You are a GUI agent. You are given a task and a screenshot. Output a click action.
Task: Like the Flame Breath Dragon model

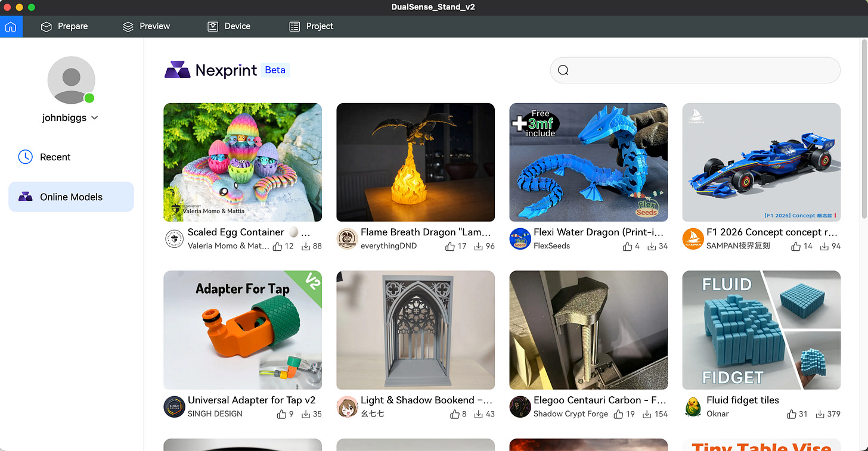450,246
